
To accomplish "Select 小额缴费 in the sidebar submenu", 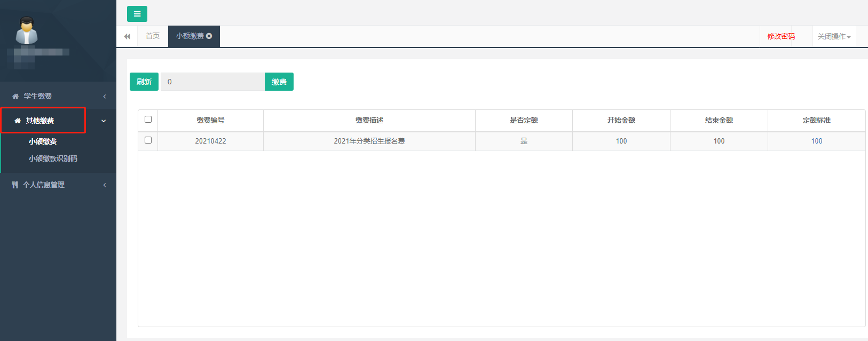I will [43, 141].
